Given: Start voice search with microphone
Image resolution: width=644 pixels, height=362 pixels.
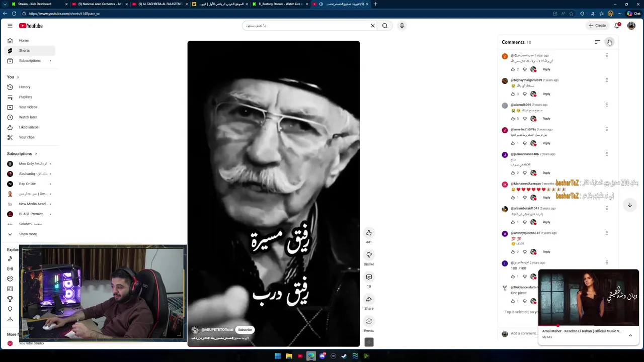Looking at the screenshot, I should point(401,26).
